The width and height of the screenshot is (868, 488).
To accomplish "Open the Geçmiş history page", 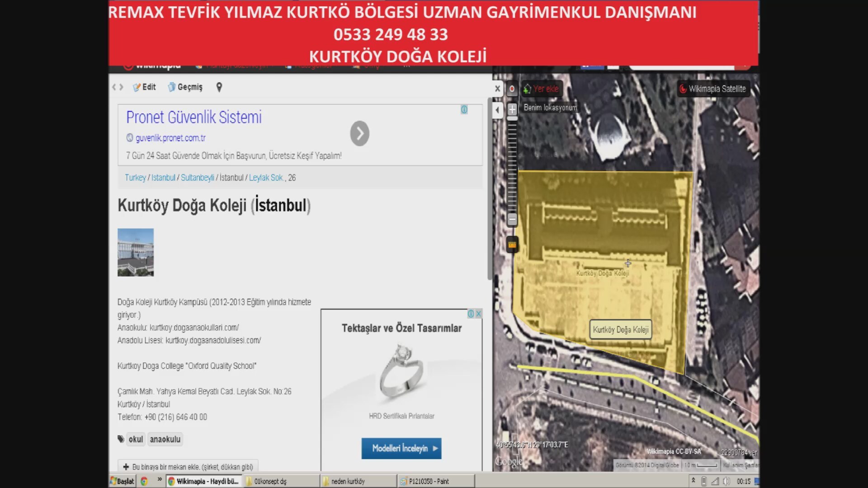I will click(185, 87).
